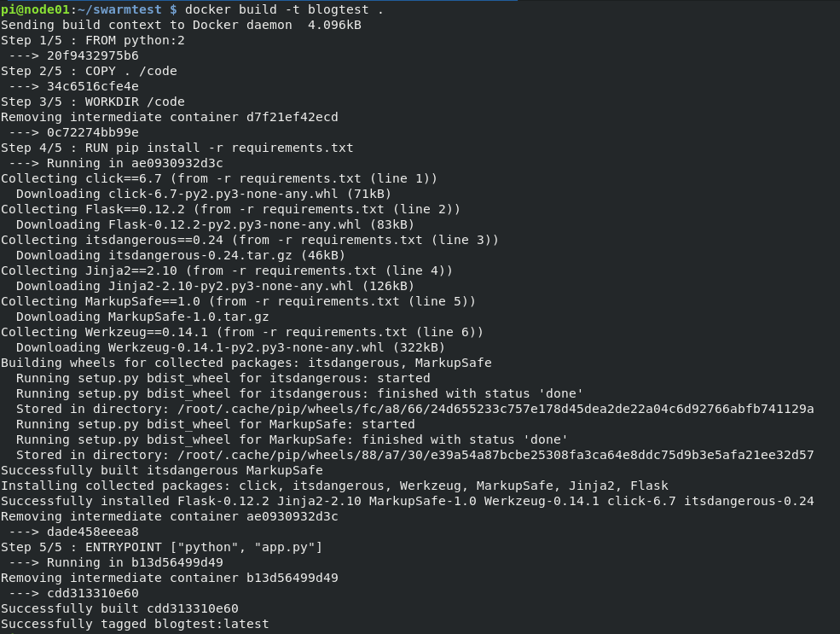Click the Step 1/5 FROM python:2 line
This screenshot has width=840, height=634.
[x=93, y=41]
